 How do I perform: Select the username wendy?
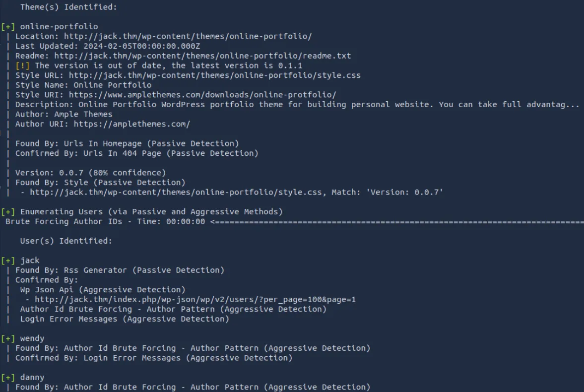pos(32,338)
